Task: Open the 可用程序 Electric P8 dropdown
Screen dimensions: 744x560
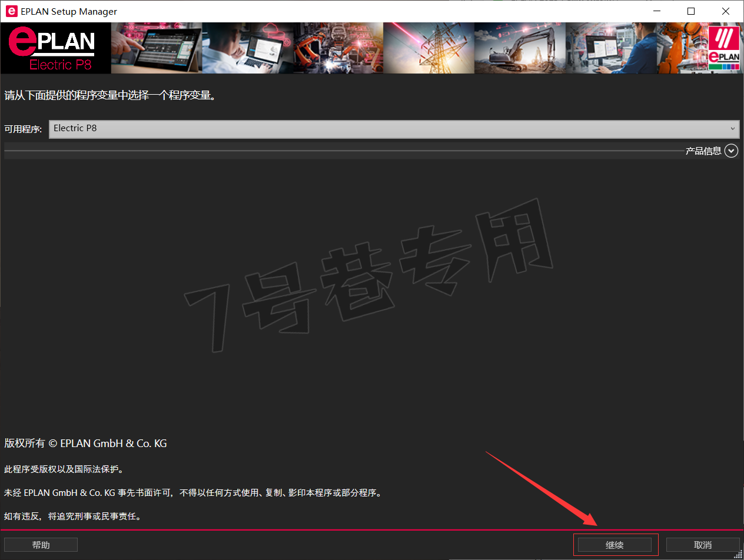Action: coord(394,129)
